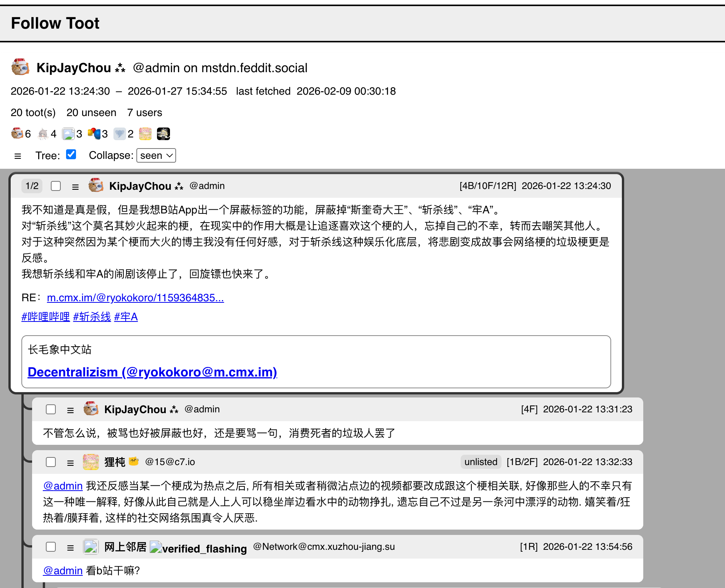Open the hamburger menu on 狸杶's reply

(70, 462)
